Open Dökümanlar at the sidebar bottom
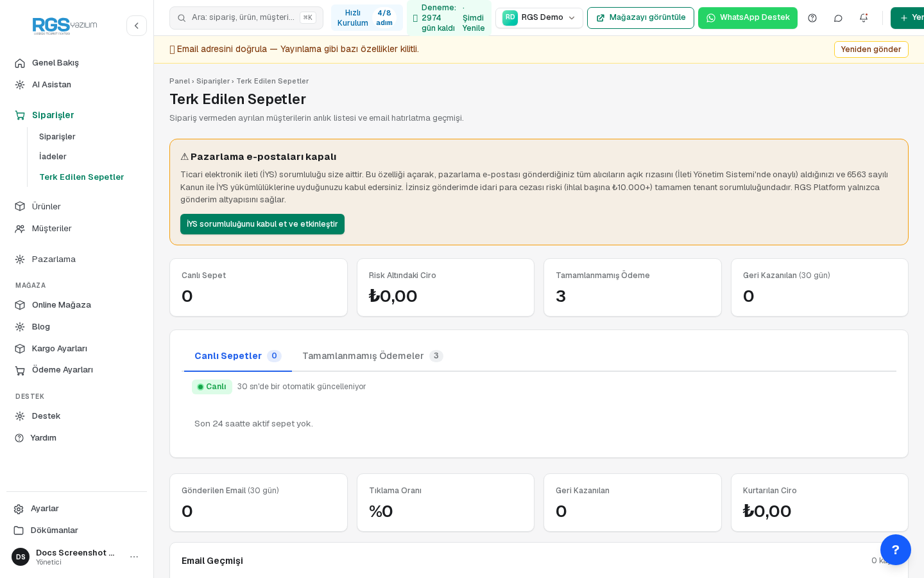The height and width of the screenshot is (578, 924). 77,530
